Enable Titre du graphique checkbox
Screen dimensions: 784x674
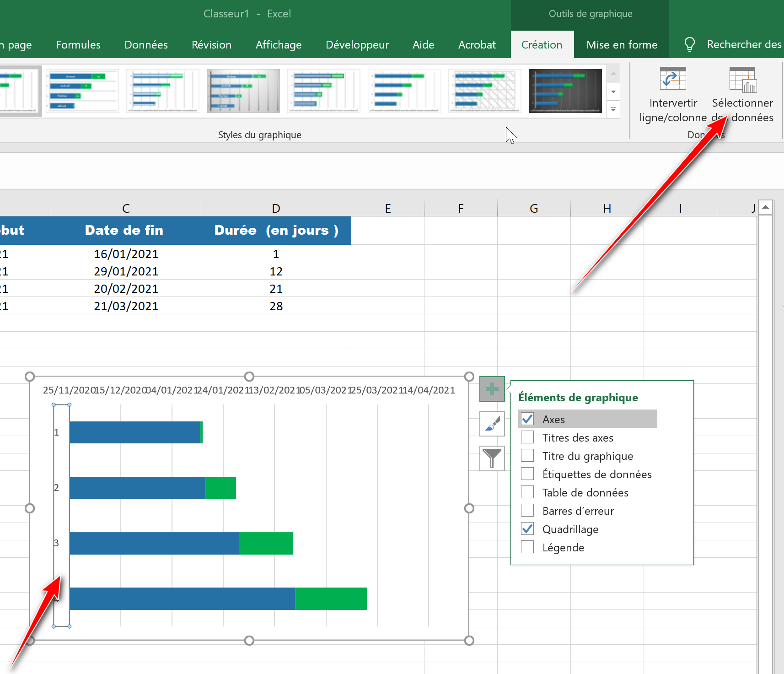point(527,455)
